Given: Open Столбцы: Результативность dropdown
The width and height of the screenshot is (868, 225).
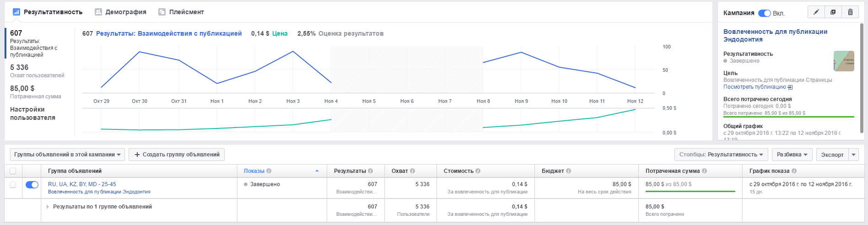Looking at the screenshot, I should 721,155.
